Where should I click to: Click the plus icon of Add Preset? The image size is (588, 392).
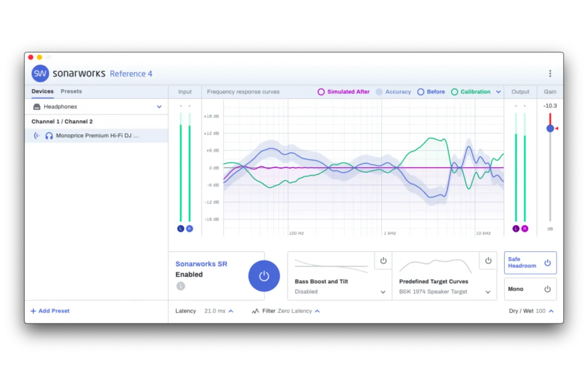(x=33, y=311)
